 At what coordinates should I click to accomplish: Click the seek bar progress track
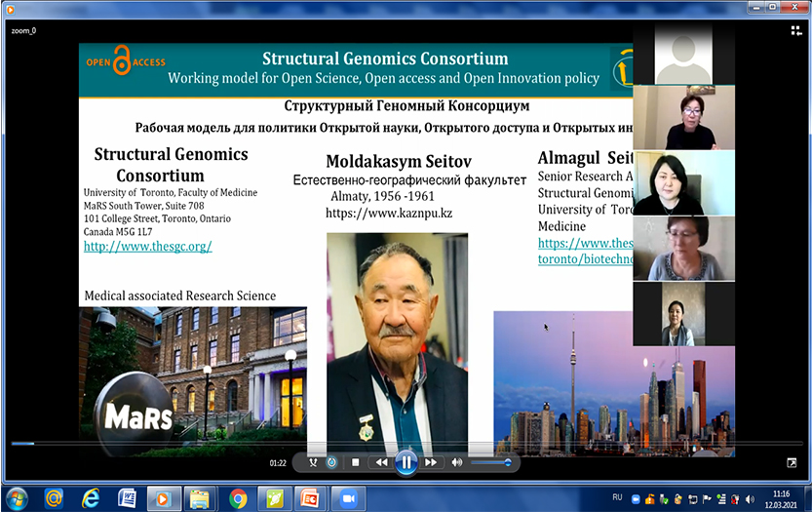pos(406,444)
